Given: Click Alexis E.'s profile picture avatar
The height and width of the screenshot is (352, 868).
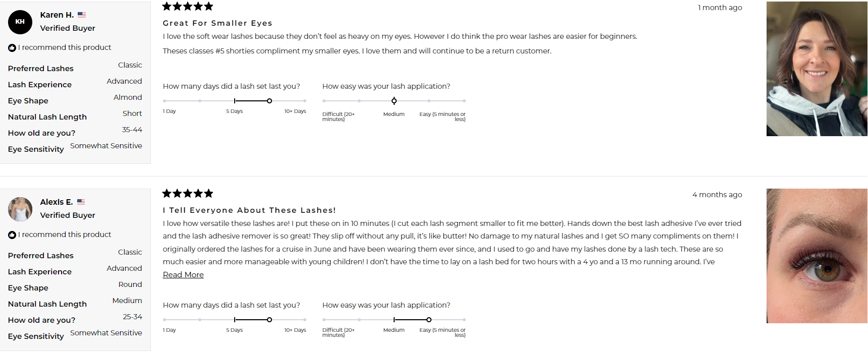Looking at the screenshot, I should coord(20,209).
